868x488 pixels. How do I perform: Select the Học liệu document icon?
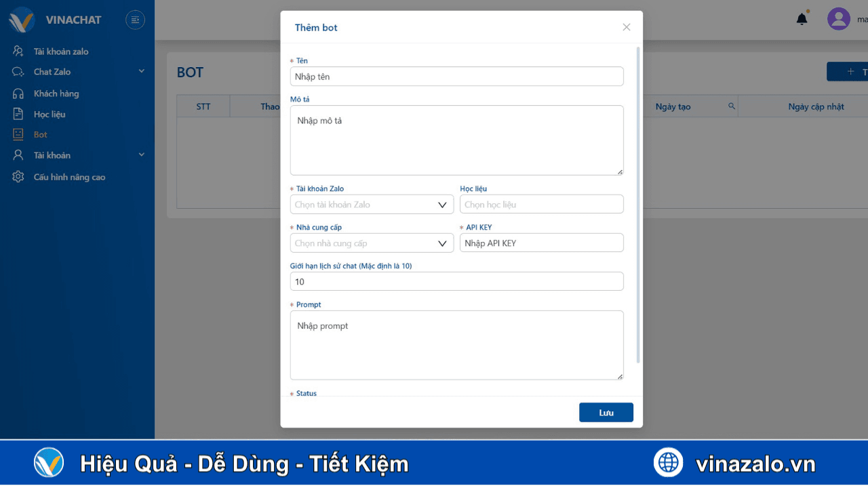(18, 114)
